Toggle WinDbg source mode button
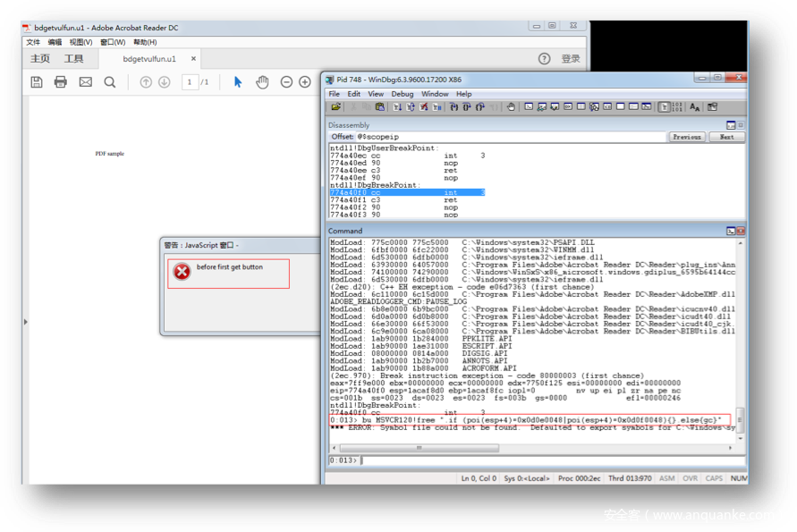 664,106
